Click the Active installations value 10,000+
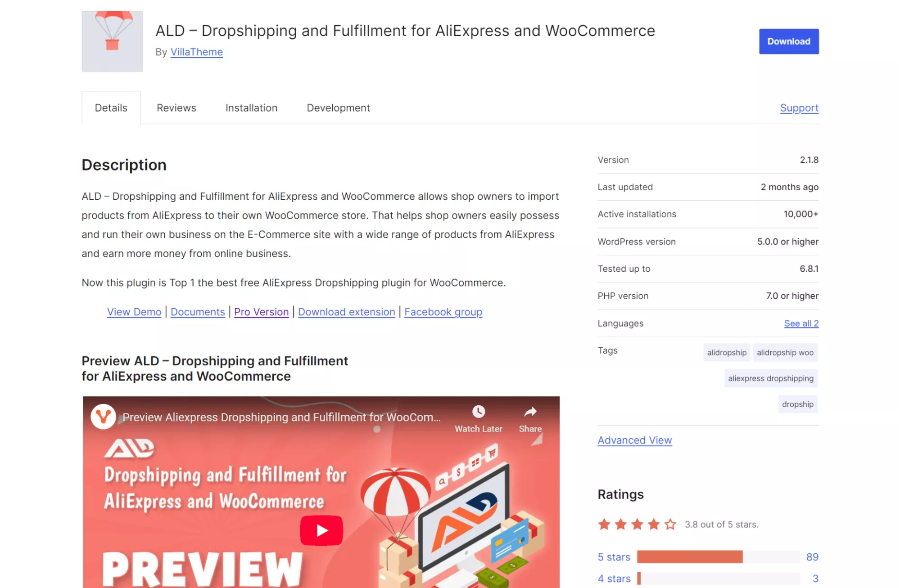This screenshot has height=588, width=900. click(801, 214)
